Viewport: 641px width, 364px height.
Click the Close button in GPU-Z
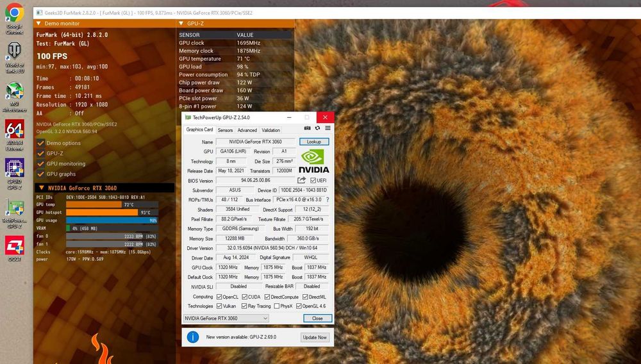[317, 318]
